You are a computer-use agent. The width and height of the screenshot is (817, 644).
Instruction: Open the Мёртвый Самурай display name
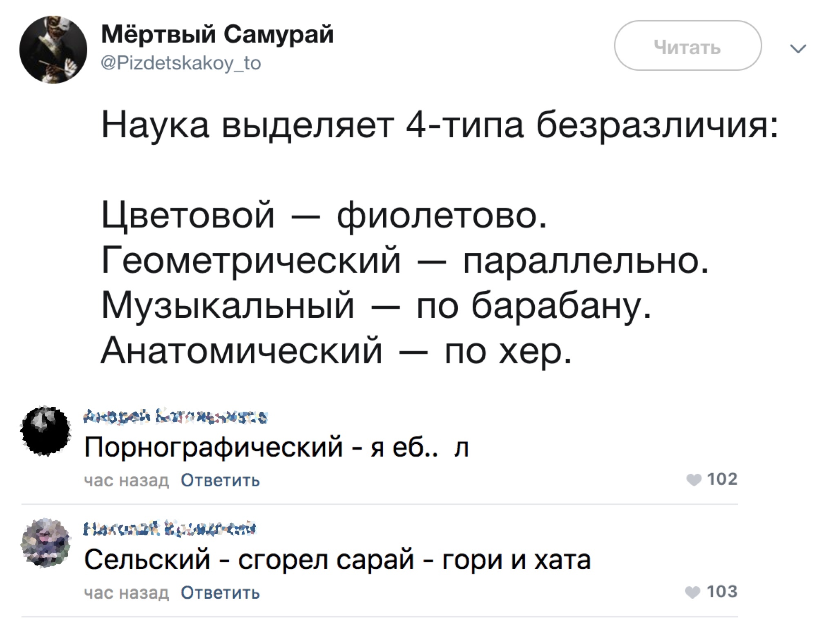click(217, 34)
